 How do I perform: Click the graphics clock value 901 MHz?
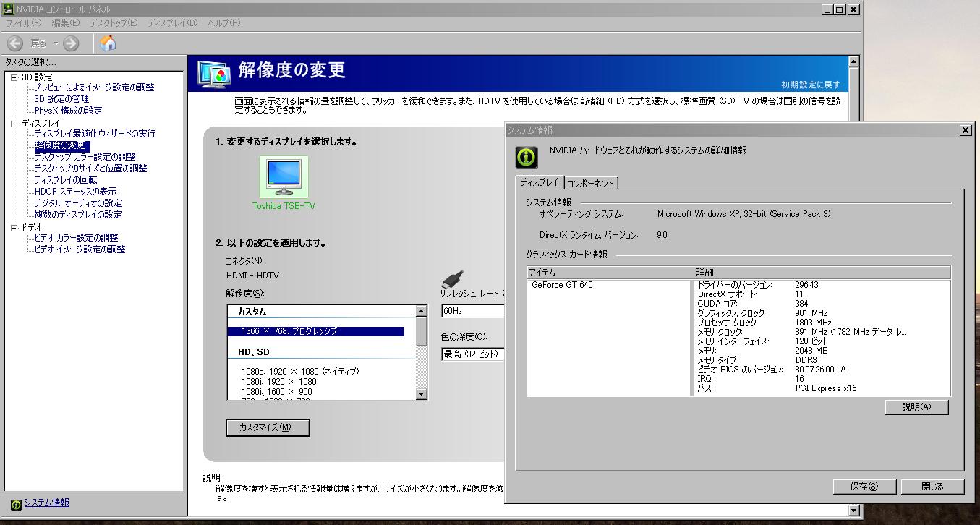click(811, 313)
